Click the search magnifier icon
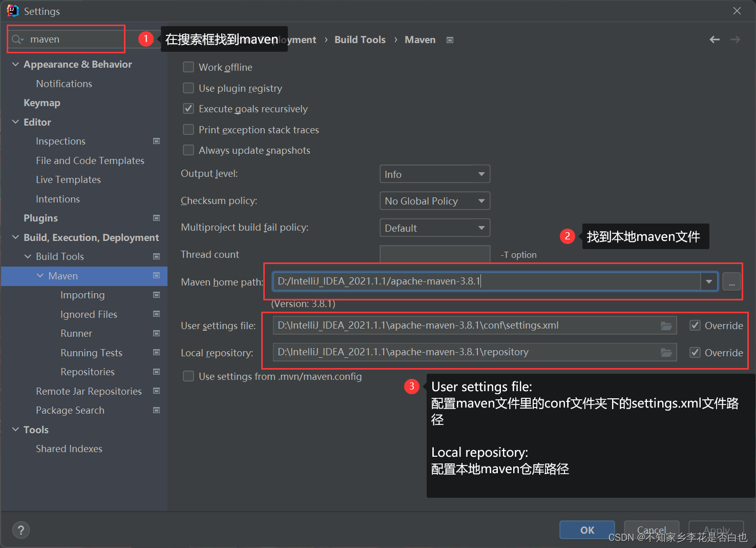 coord(16,39)
